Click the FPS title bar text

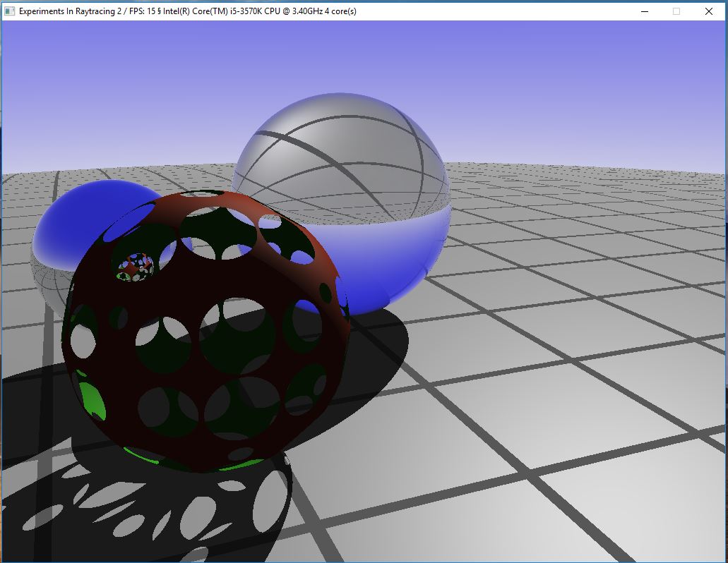187,11
